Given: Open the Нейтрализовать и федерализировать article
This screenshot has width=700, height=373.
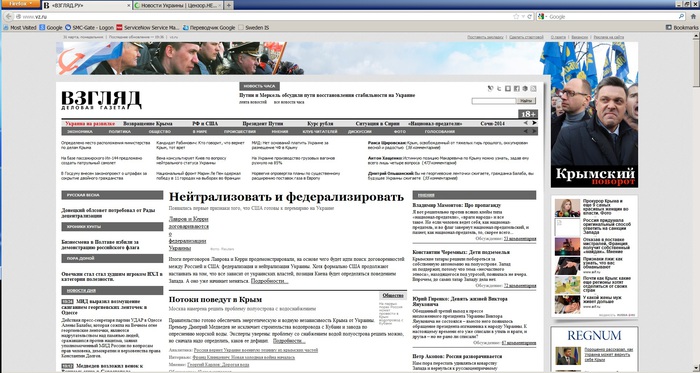Looking at the screenshot, I should [286, 197].
